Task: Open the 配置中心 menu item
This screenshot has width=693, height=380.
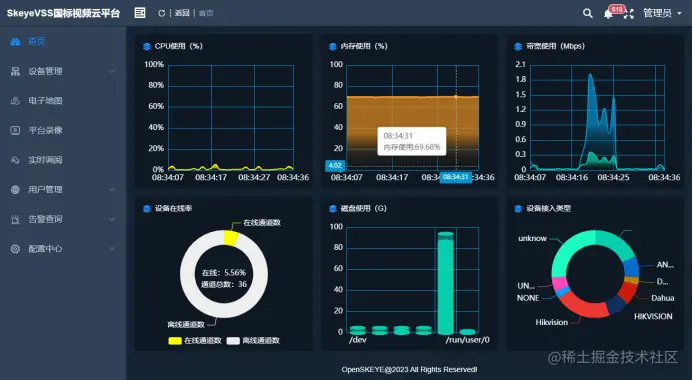Action: pyautogui.click(x=46, y=249)
